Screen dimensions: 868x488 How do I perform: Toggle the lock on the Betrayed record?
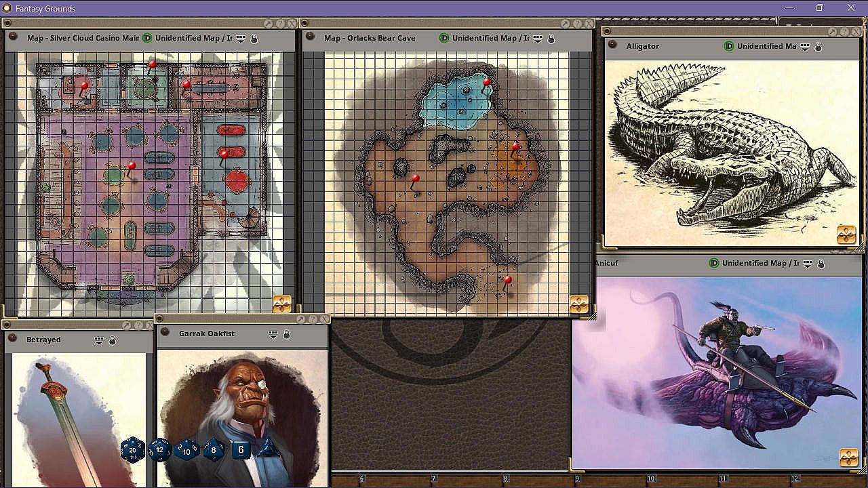click(x=112, y=340)
